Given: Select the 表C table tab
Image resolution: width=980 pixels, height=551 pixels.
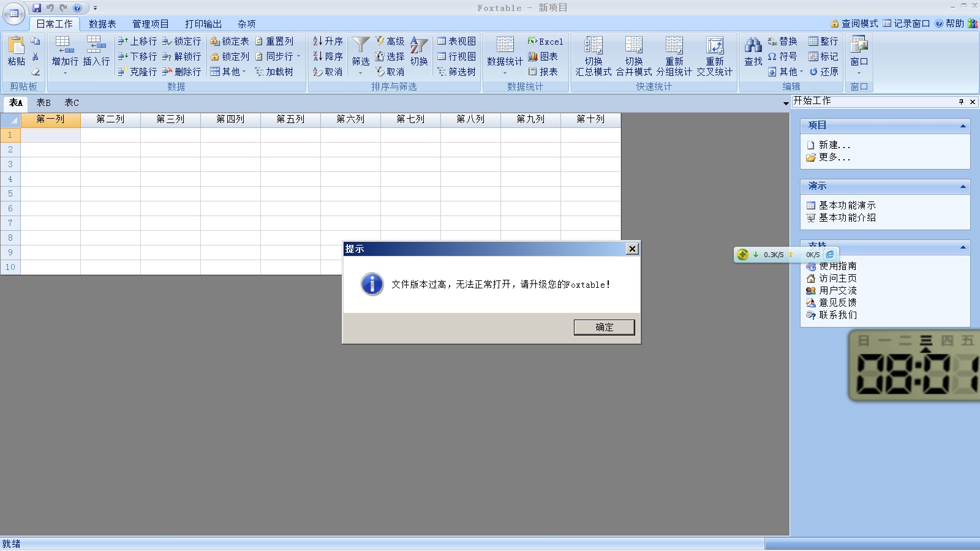Looking at the screenshot, I should pyautogui.click(x=72, y=103).
